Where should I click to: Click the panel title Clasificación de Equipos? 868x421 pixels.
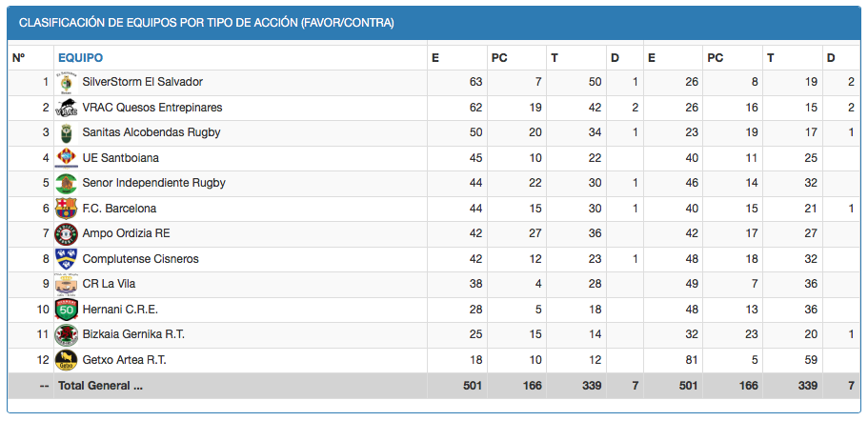(x=207, y=22)
